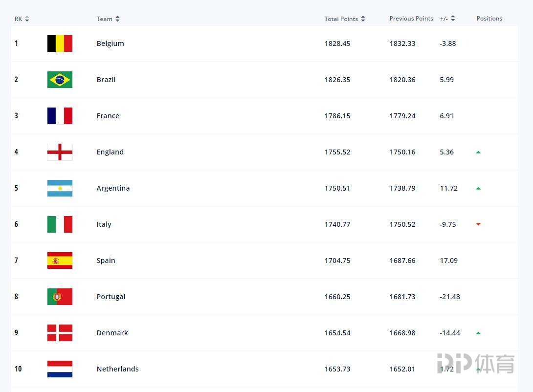Click the Portugal flag icon

(60, 297)
